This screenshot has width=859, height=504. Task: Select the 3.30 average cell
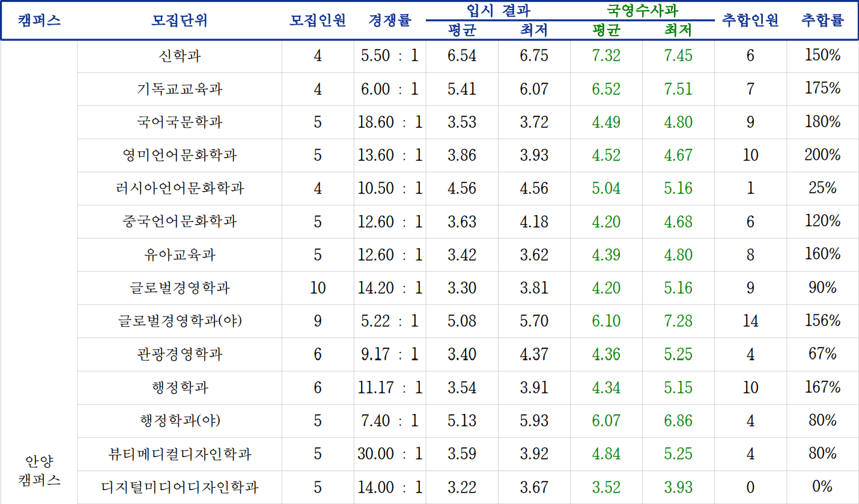(x=462, y=288)
